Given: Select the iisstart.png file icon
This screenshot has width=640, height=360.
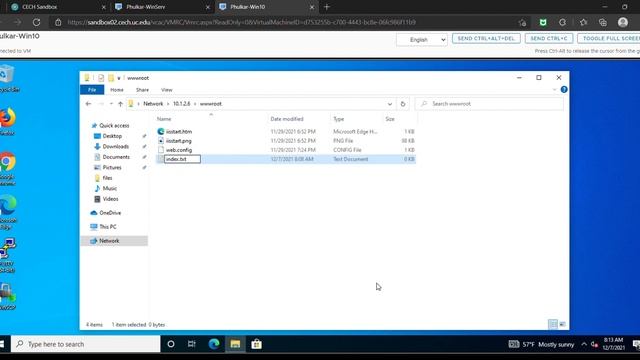Looking at the screenshot, I should tap(161, 140).
